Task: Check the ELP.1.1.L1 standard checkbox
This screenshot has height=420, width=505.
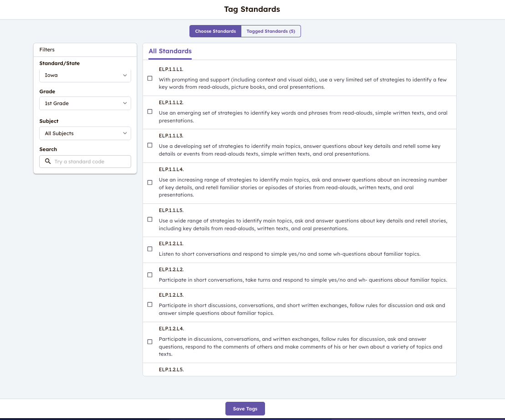Action: [x=150, y=78]
